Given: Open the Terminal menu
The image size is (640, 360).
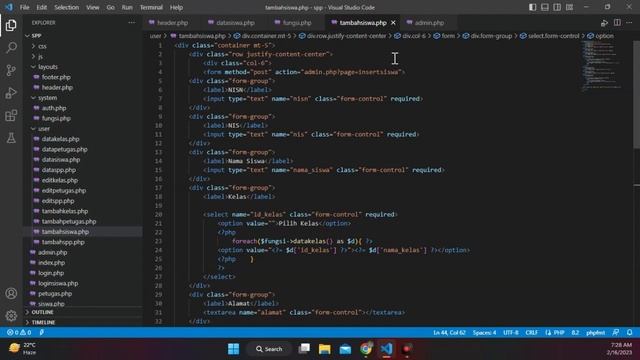Looking at the screenshot, I should pos(151,7).
